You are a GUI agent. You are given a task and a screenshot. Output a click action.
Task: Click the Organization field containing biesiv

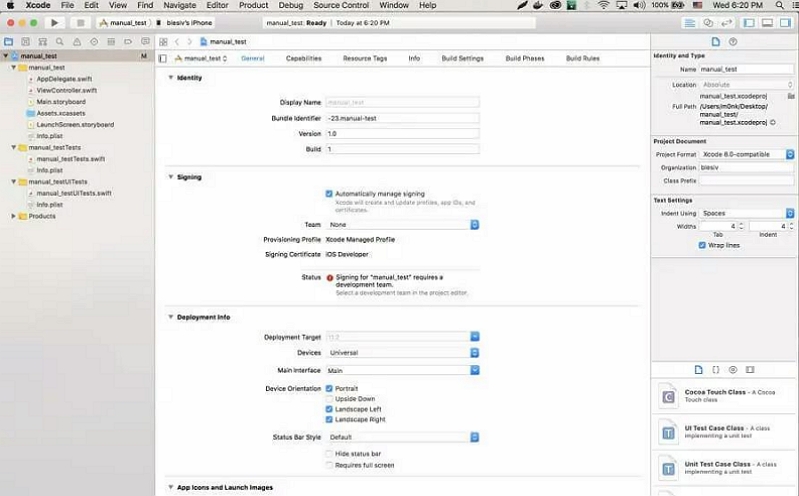click(x=747, y=167)
